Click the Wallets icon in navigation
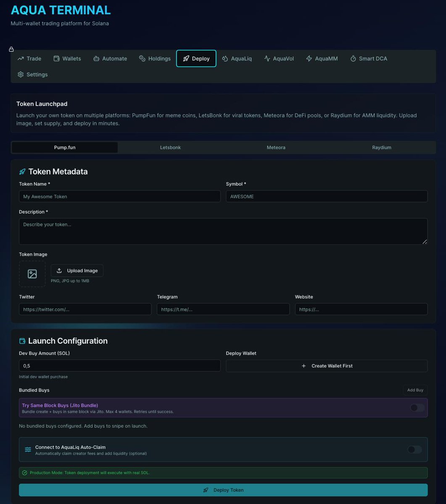 (56, 58)
